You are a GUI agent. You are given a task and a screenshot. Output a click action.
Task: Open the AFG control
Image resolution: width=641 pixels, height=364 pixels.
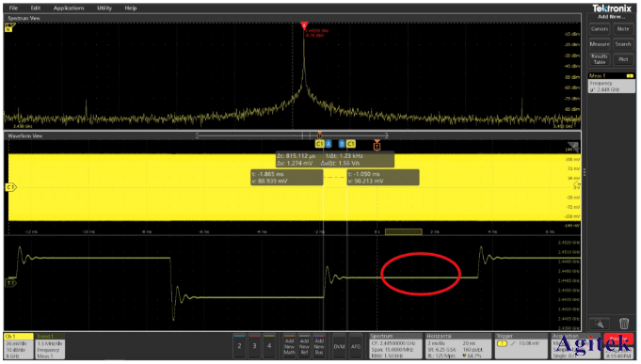[x=356, y=346]
